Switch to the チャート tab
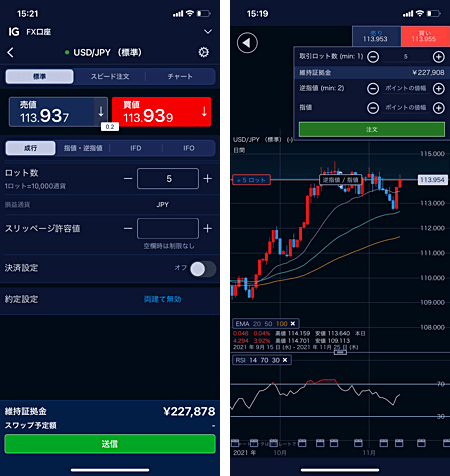The width and height of the screenshot is (450, 476). click(x=180, y=76)
